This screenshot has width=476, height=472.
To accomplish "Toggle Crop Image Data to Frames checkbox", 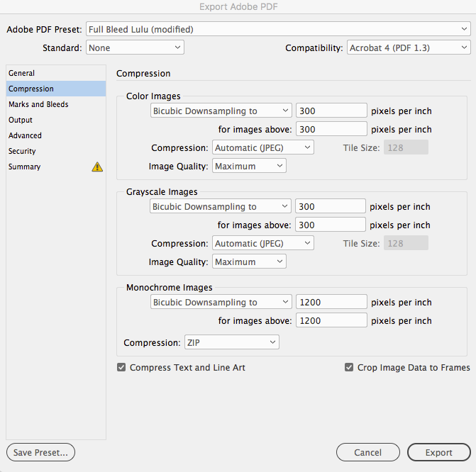I will [349, 367].
